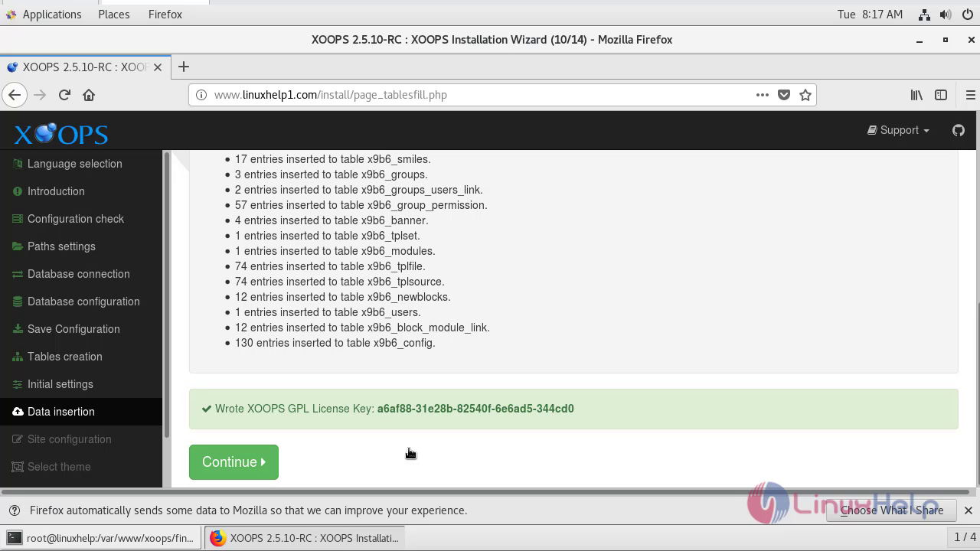This screenshot has width=980, height=551.
Task: Click '3 entries inserted to table x9b6_groups.'
Action: pos(332,174)
